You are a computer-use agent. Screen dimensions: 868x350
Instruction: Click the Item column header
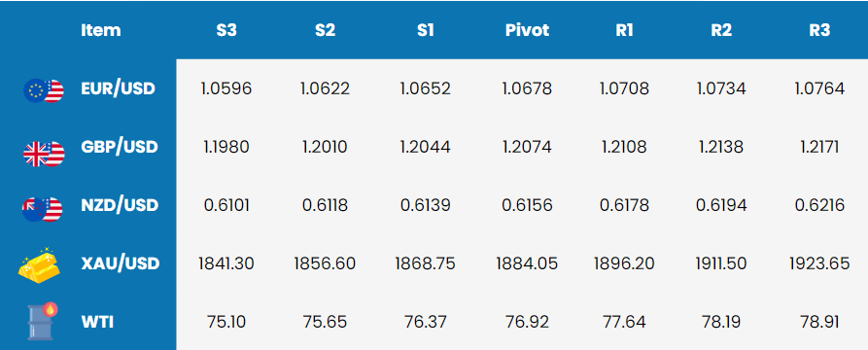[x=101, y=29]
